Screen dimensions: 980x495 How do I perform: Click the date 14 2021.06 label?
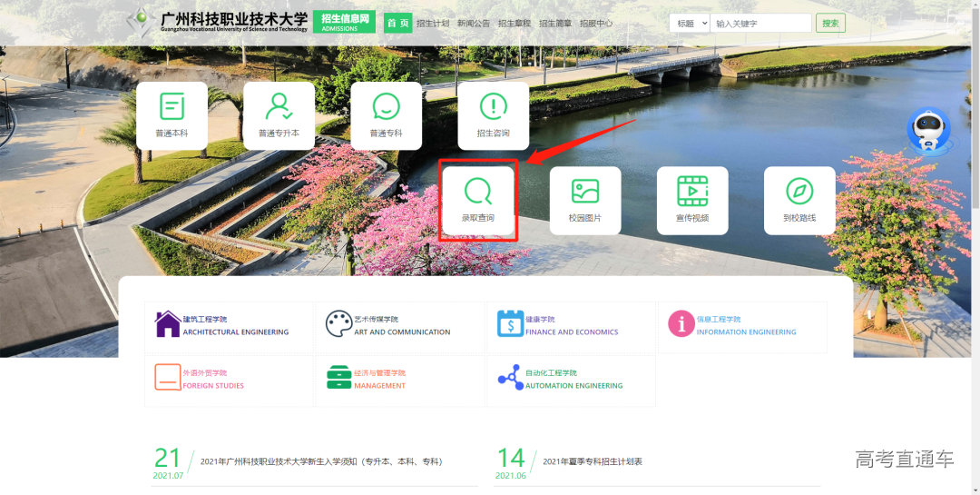[x=511, y=464]
